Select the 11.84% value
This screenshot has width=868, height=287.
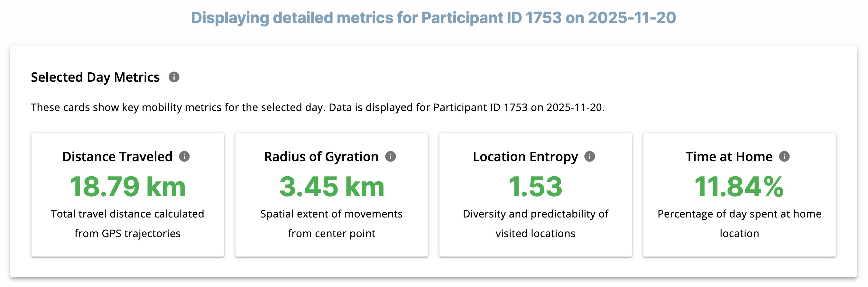(x=739, y=187)
